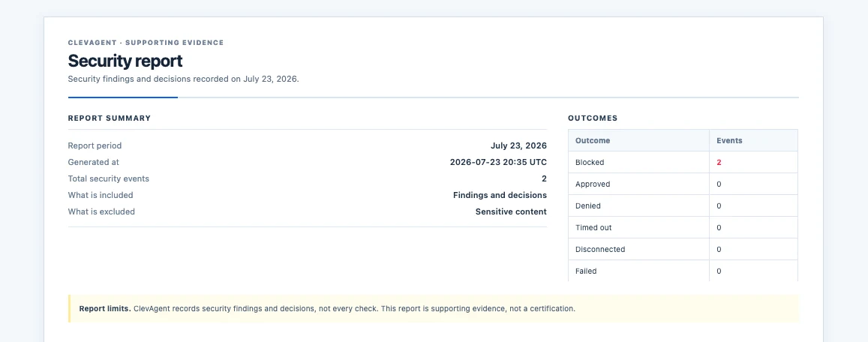Click the REPORT SUMMARY section title
Screen dimensions: 868x342
click(110, 118)
